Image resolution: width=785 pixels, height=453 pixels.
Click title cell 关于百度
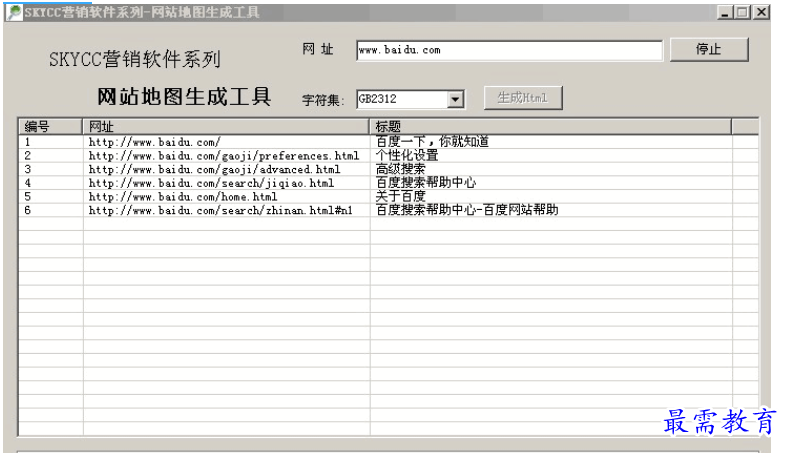click(x=401, y=197)
